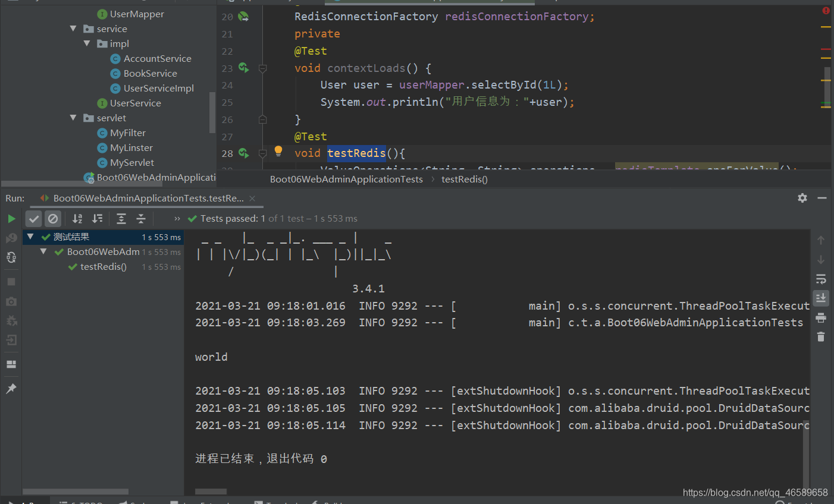The width and height of the screenshot is (834, 504).
Task: Click the debug bug icon in Run sidebar
Action: click(11, 321)
